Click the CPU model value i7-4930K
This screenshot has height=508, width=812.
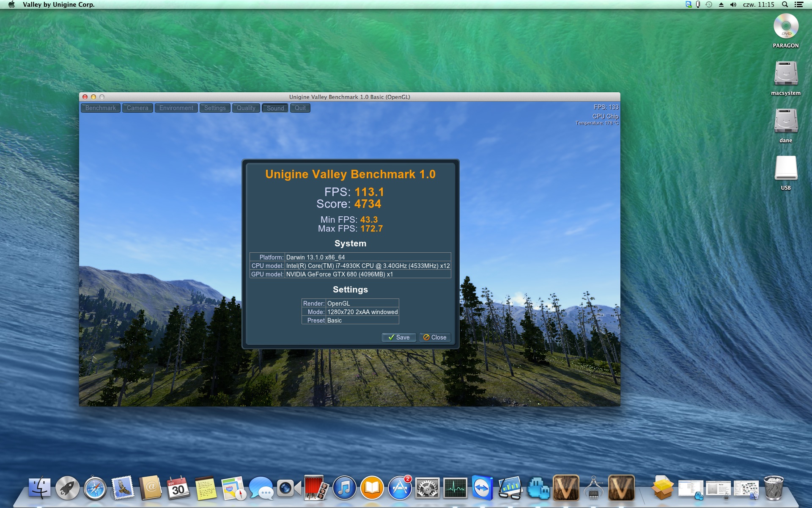point(368,266)
